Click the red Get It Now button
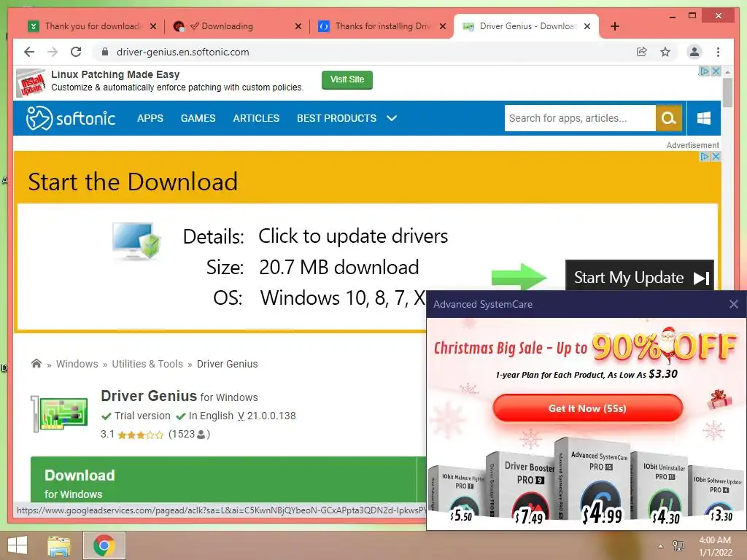The image size is (747, 560). coord(587,408)
